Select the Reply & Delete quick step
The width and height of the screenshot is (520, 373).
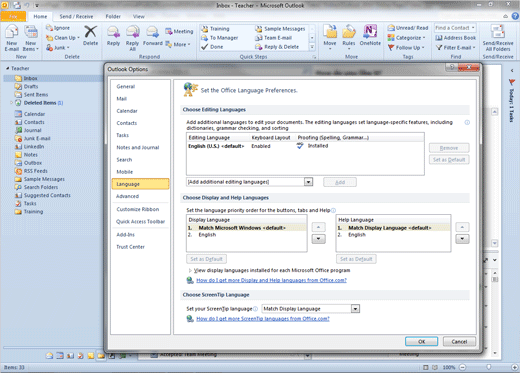coord(277,47)
